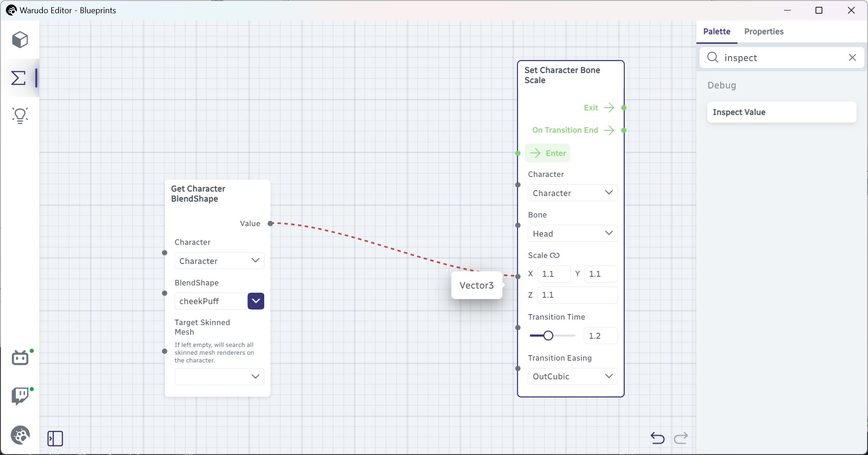
Task: Toggle the blueprint sidebar panel icon
Action: (55, 439)
